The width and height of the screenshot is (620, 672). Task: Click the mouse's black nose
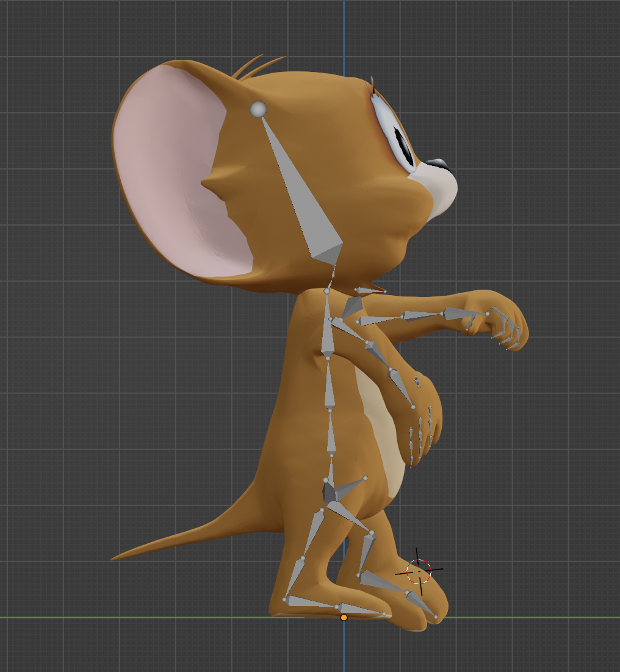coord(439,164)
